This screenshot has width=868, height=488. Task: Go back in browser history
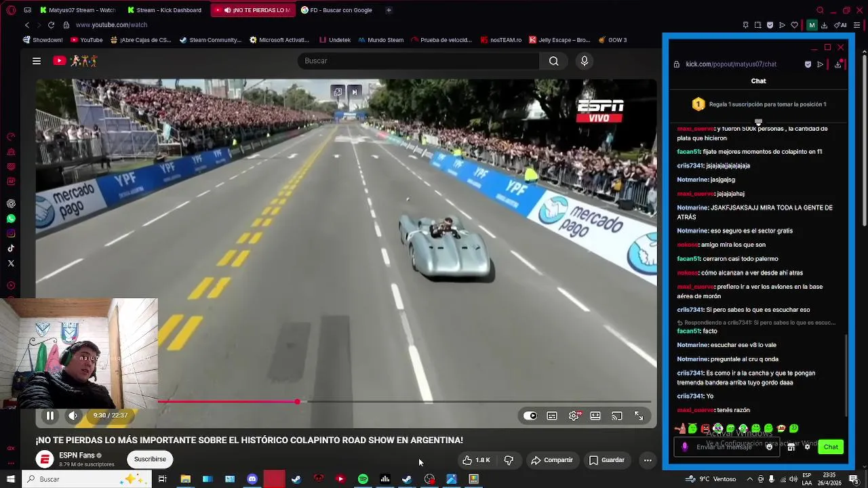[x=26, y=25]
